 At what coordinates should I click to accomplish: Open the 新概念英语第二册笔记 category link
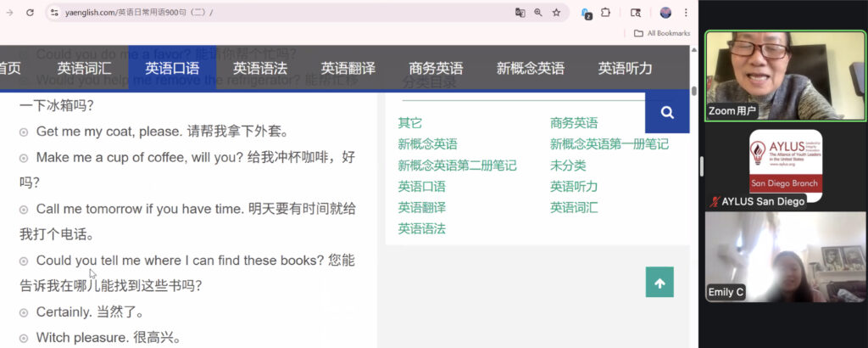click(x=457, y=166)
